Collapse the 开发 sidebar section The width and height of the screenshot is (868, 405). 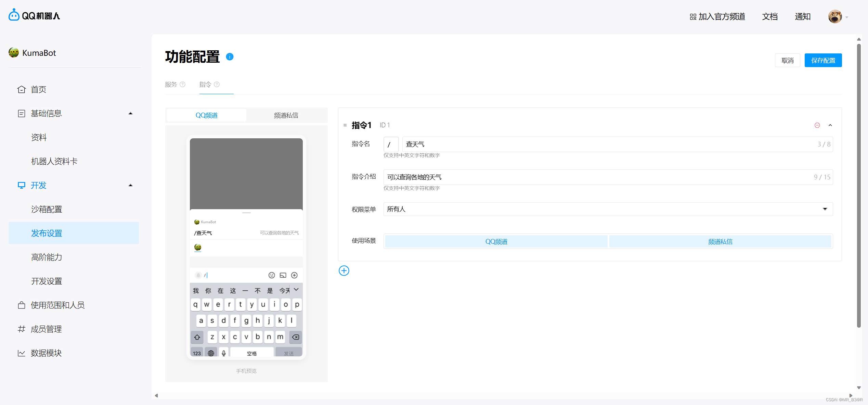(x=130, y=185)
